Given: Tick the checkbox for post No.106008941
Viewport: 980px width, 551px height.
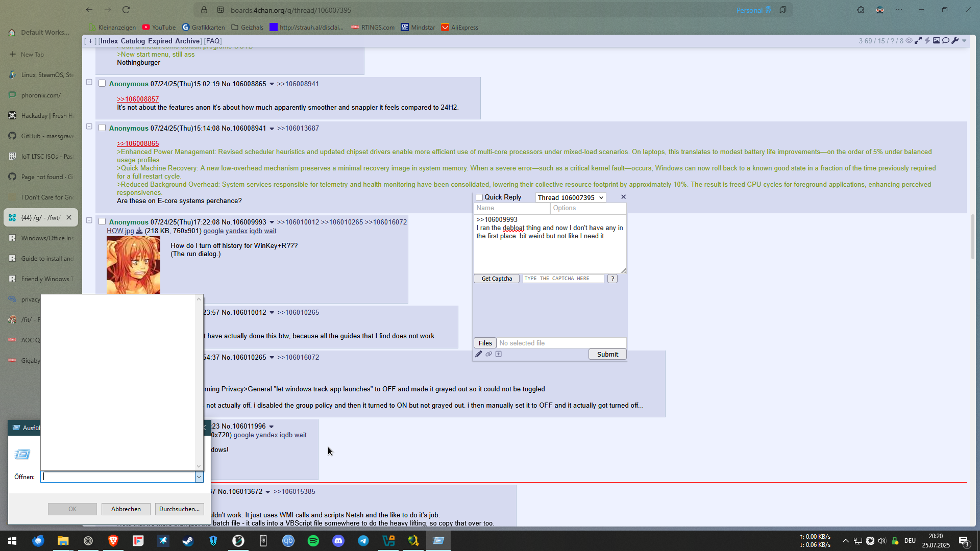Looking at the screenshot, I should point(102,128).
